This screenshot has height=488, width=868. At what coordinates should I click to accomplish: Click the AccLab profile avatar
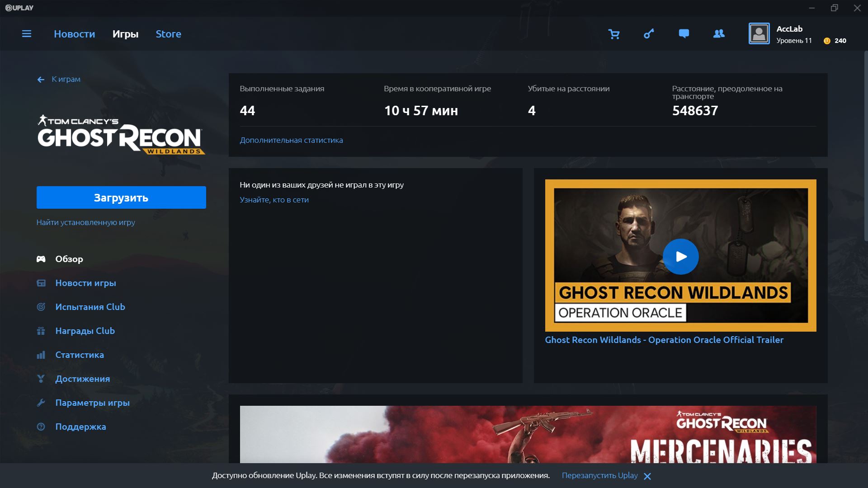click(x=759, y=33)
